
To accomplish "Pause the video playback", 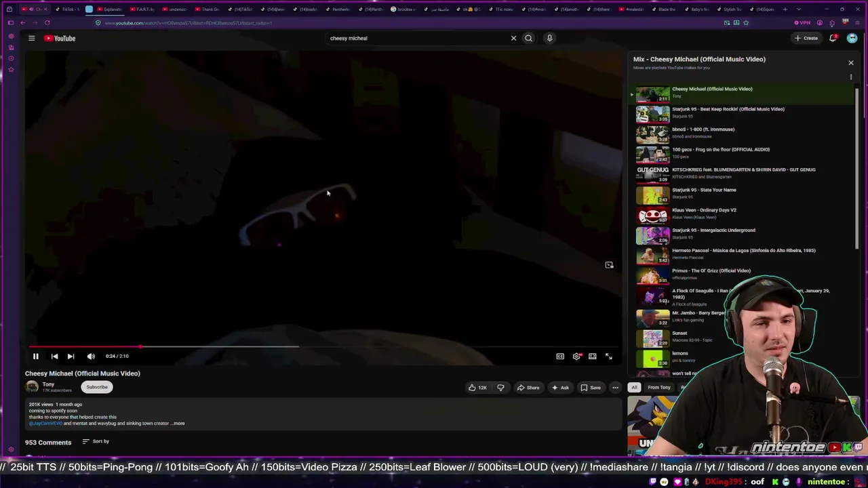I will tap(36, 356).
